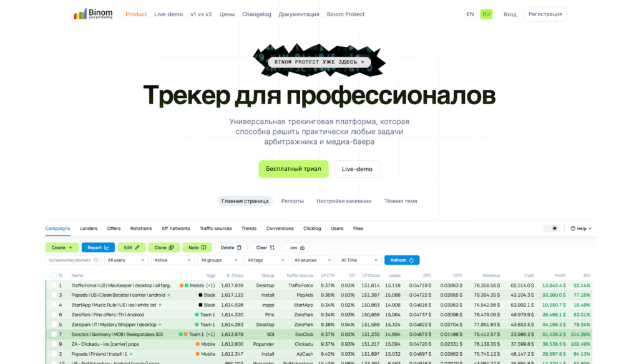Check the box for campaign ID 1
Viewport: 639px width, 364px height.
[54, 285]
